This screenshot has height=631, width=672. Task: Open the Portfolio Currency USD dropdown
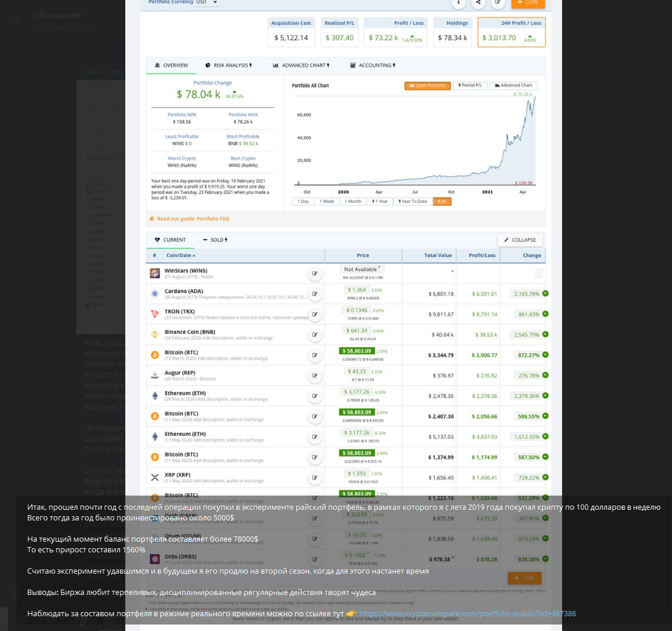pyautogui.click(x=207, y=2)
